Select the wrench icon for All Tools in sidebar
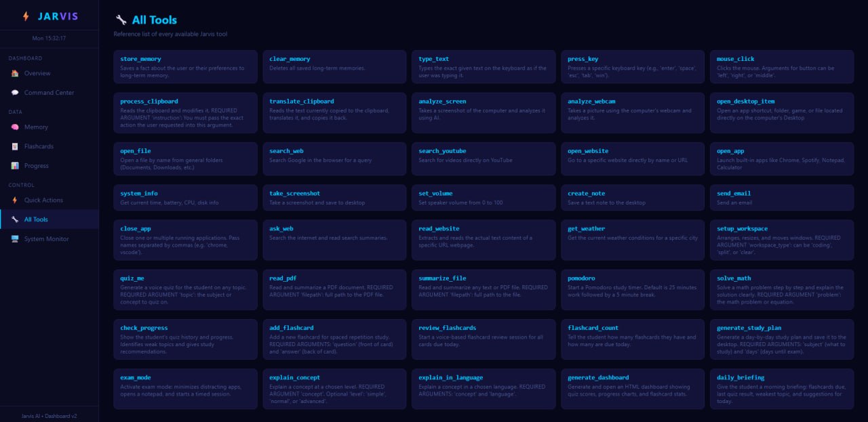Screen dimensions: 868x422 (15, 219)
